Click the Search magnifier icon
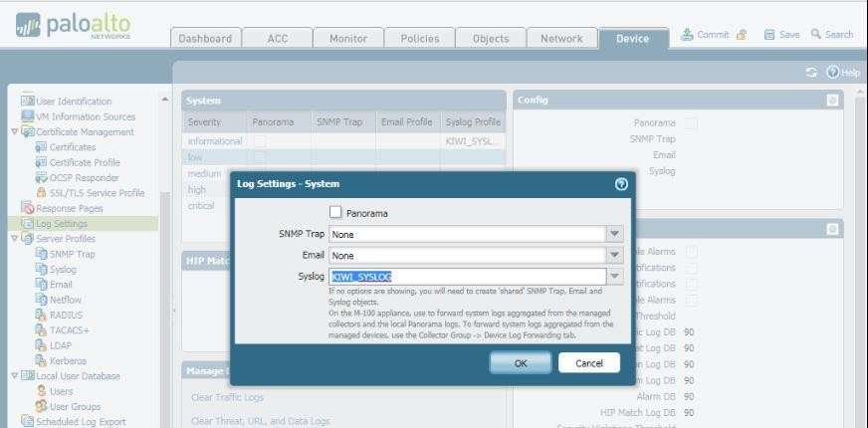 tap(816, 35)
